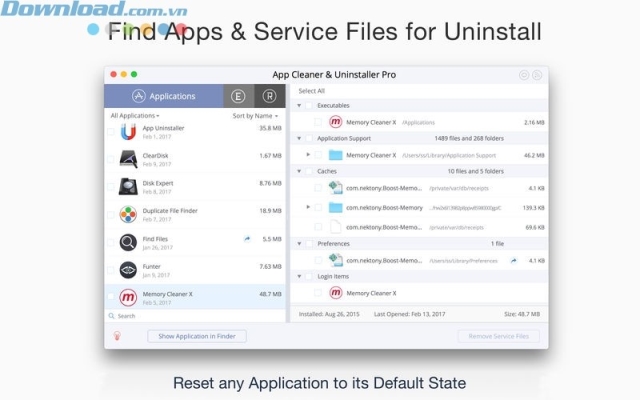The image size is (640, 400).
Task: Click the Disk Expert app icon
Action: coord(128,187)
